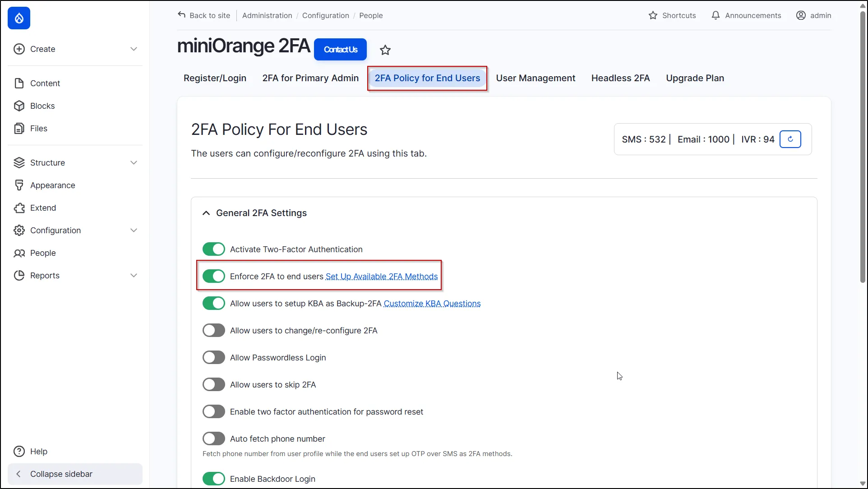Toggle Allow users to setup KBA switch
Screen dimensions: 868x489
pos(213,304)
